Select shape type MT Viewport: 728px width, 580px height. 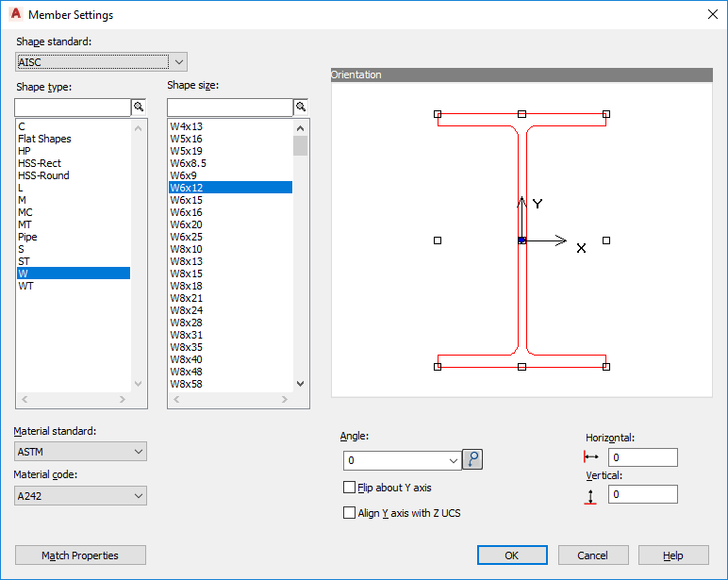[74, 224]
